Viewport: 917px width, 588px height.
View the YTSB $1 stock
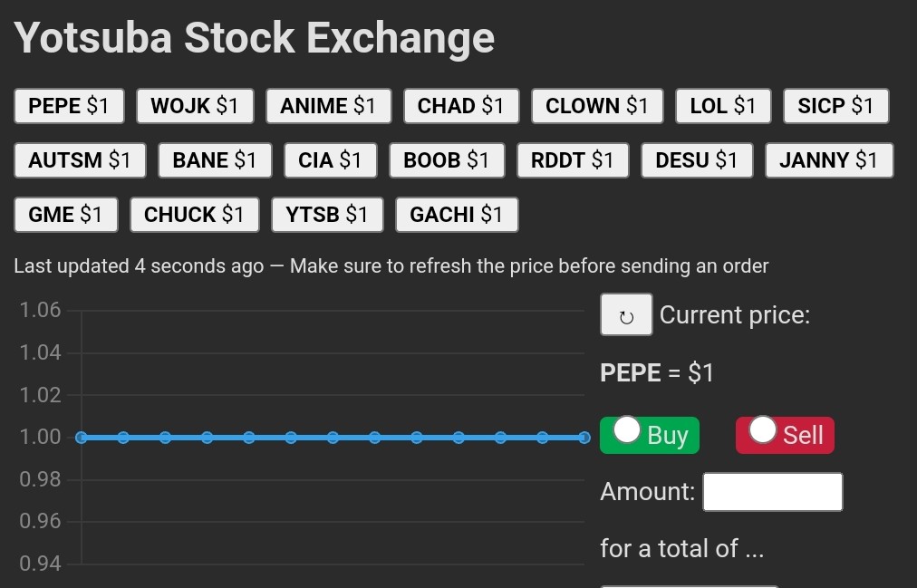click(327, 215)
